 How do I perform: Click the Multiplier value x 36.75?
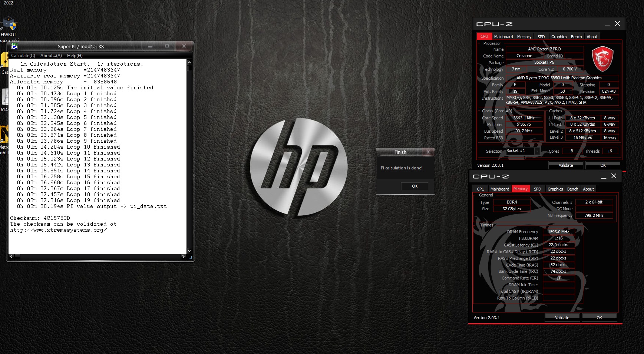click(x=524, y=125)
